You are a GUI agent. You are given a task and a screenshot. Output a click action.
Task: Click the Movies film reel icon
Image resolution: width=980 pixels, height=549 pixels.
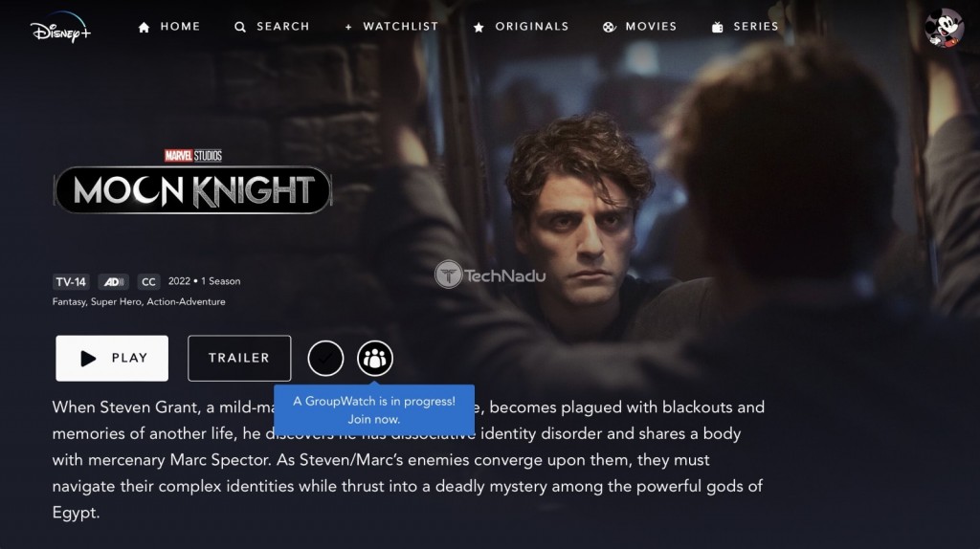point(610,27)
